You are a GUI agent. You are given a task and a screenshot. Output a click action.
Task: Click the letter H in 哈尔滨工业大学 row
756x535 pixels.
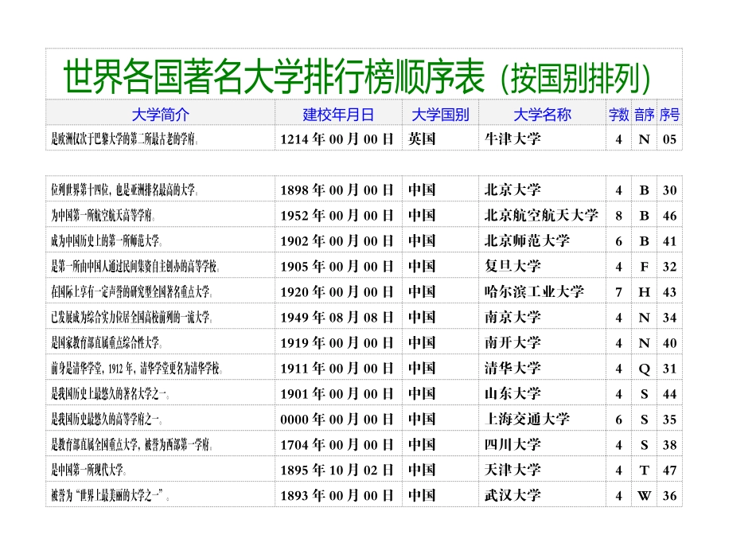tap(644, 292)
